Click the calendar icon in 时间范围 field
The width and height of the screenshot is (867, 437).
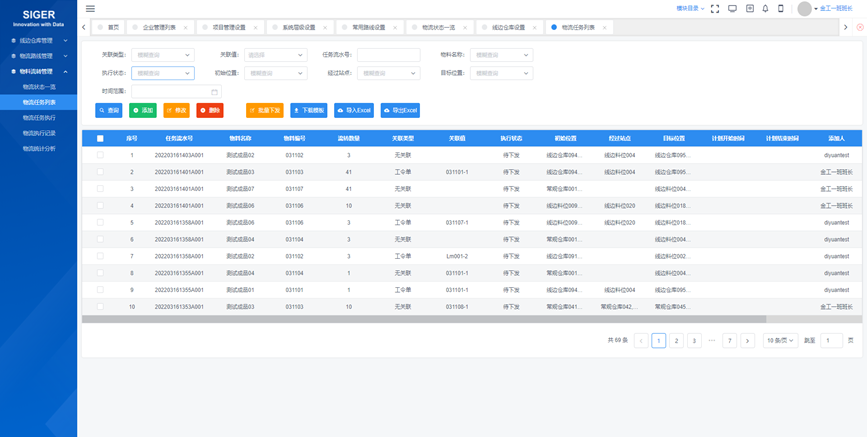pos(214,92)
